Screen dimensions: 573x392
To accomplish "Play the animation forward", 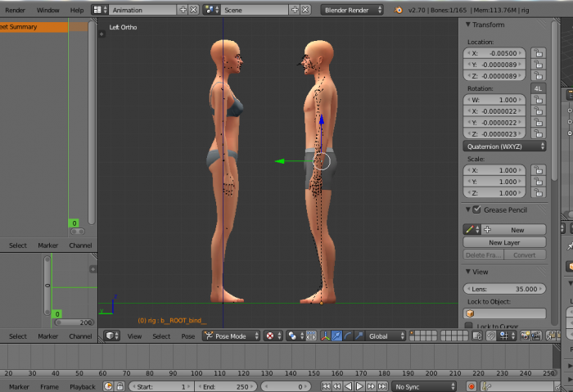I will pyautogui.click(x=359, y=386).
